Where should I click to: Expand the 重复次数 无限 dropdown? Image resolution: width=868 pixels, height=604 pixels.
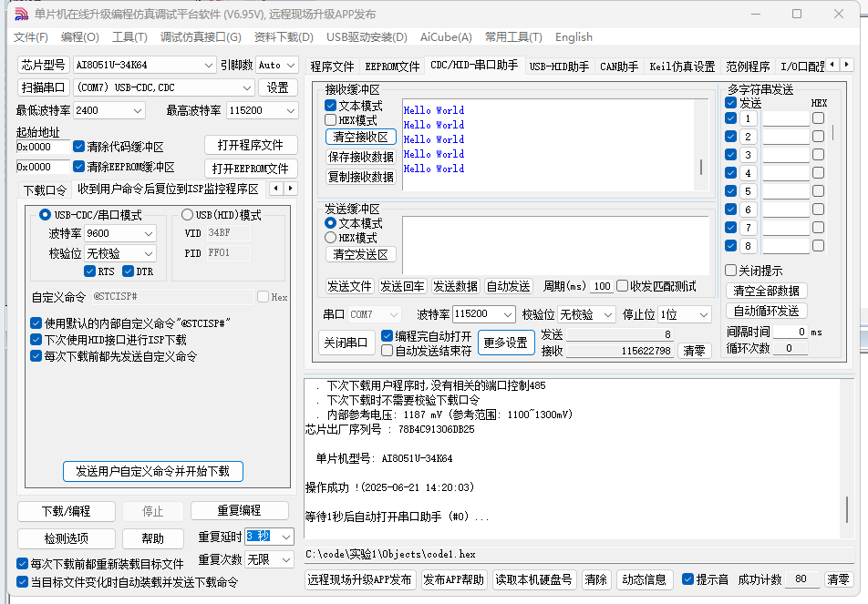coord(286,559)
